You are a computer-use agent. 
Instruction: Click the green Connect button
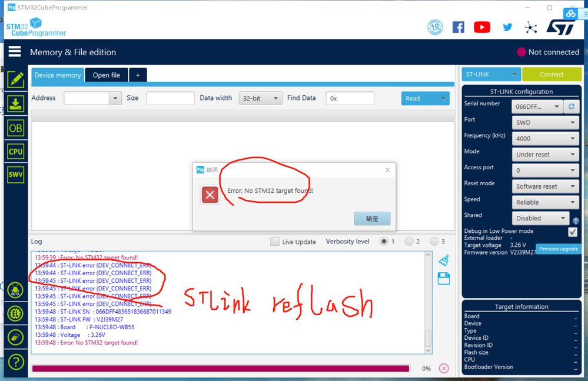click(552, 74)
